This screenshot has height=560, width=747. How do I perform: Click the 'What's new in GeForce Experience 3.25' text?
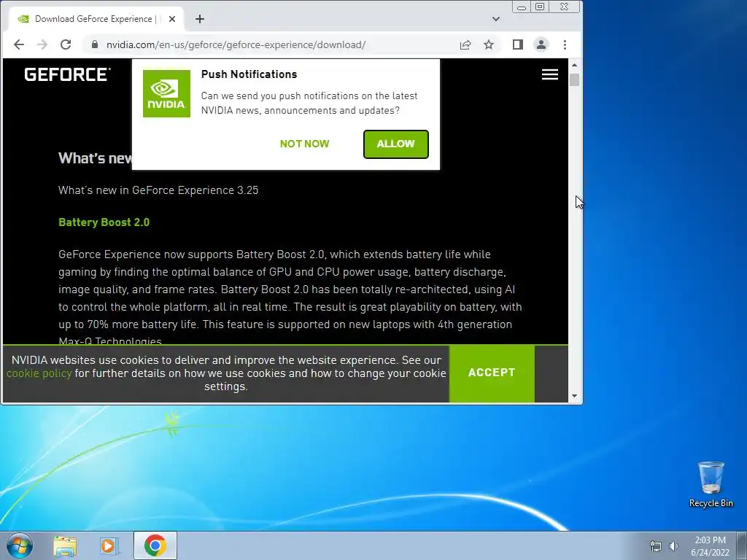coord(158,190)
